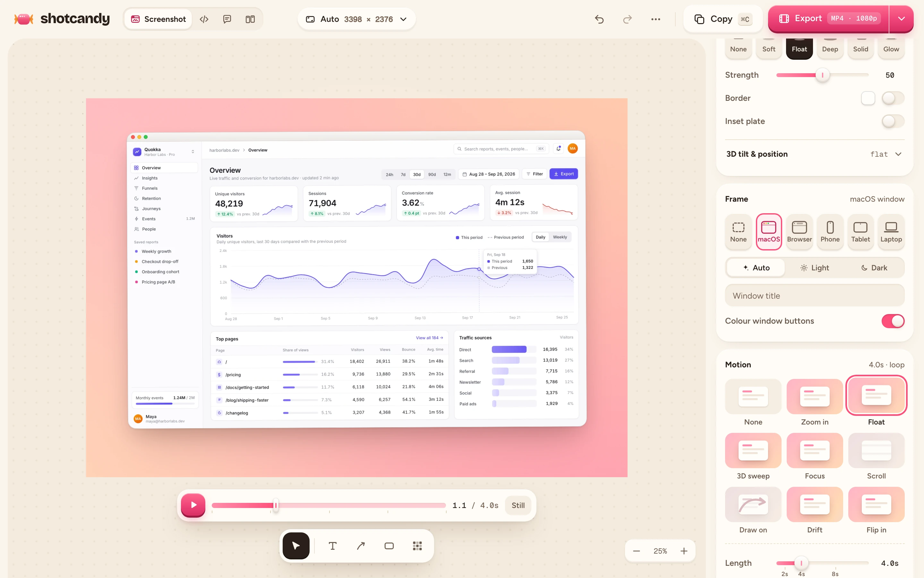Open the Filter menu in dashboard
Screen dimensions: 924x578
point(535,174)
